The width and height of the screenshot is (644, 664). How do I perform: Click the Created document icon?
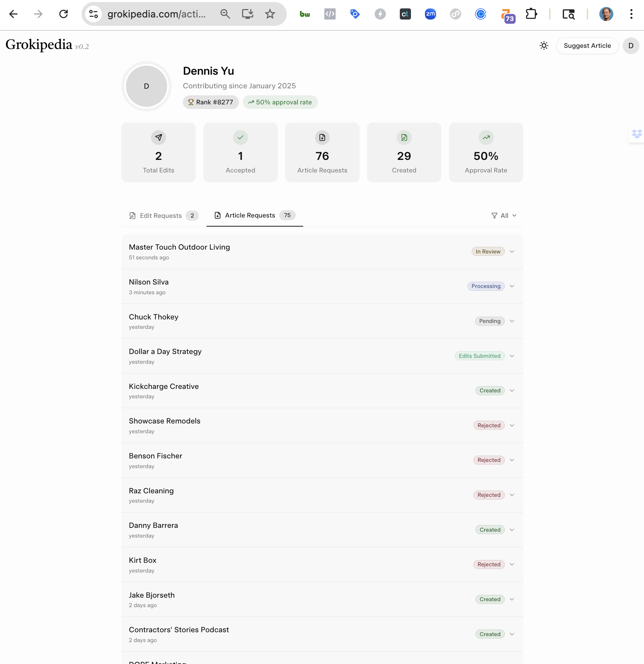[x=404, y=138]
